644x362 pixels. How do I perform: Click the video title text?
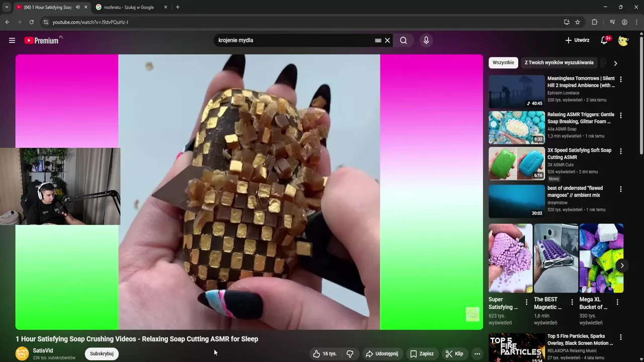pos(137,339)
